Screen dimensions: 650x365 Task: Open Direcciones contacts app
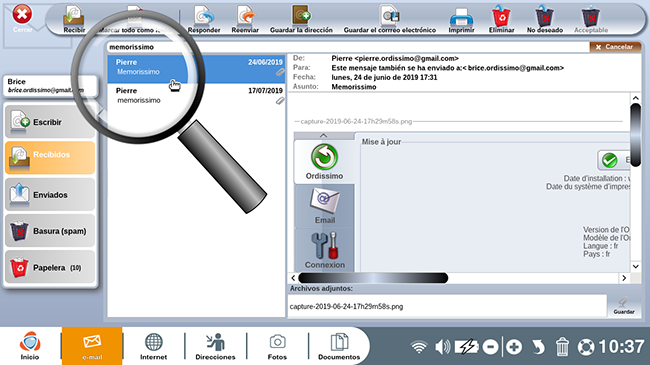pyautogui.click(x=215, y=346)
